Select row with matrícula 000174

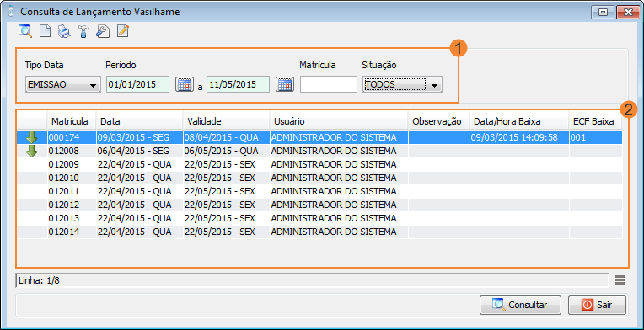(x=319, y=138)
